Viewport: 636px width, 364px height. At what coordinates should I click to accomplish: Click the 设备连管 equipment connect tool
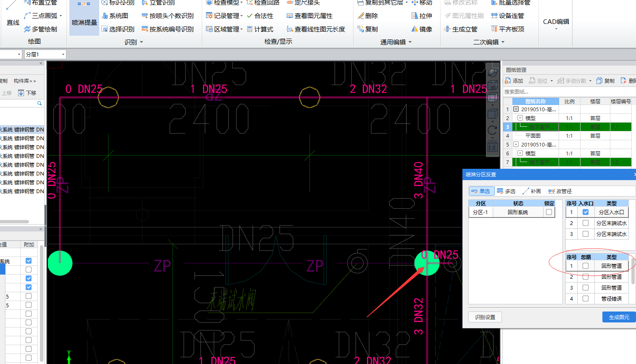coord(507,16)
